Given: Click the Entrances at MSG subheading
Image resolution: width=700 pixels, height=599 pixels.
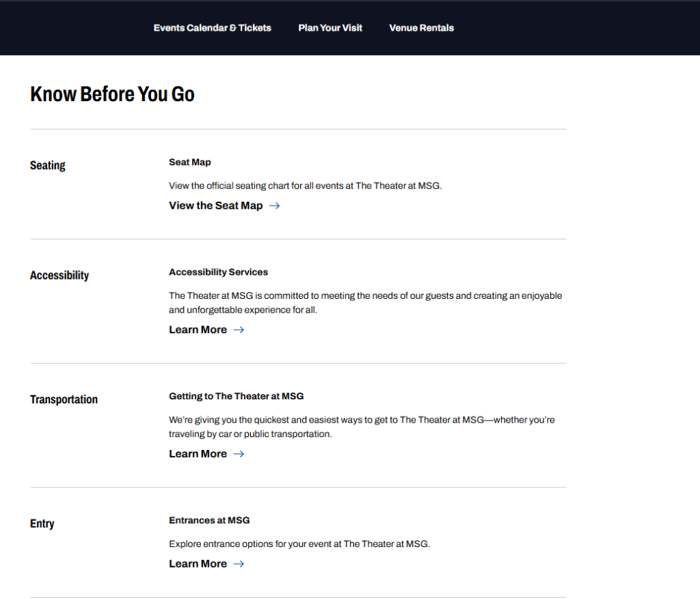Looking at the screenshot, I should pos(209,520).
